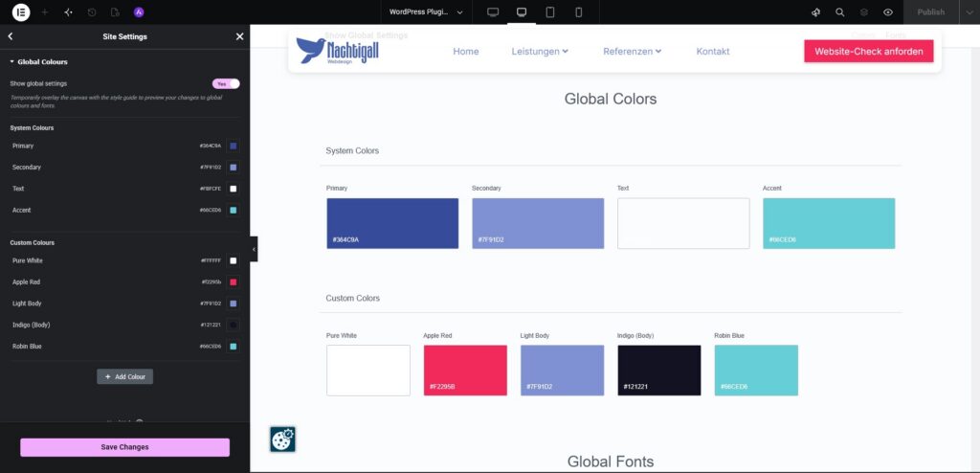Click the Global Fonts heading
980x473 pixels.
[611, 462]
